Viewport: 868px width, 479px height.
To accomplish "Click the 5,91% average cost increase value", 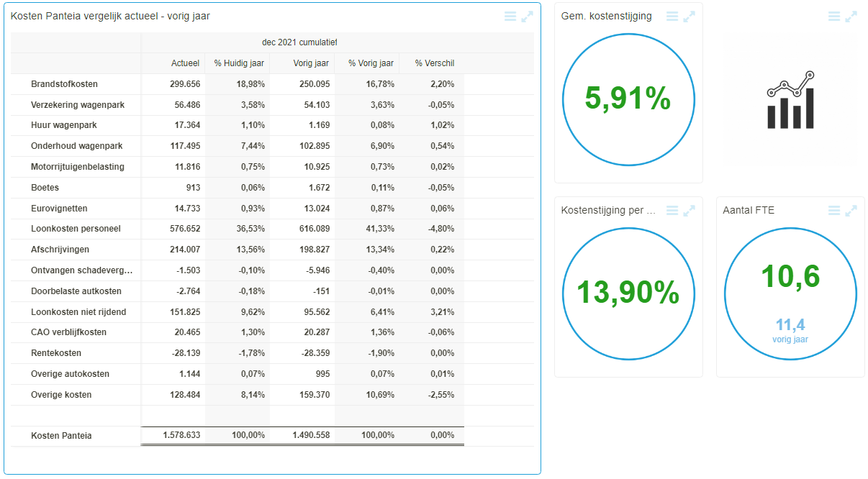I will pyautogui.click(x=628, y=99).
